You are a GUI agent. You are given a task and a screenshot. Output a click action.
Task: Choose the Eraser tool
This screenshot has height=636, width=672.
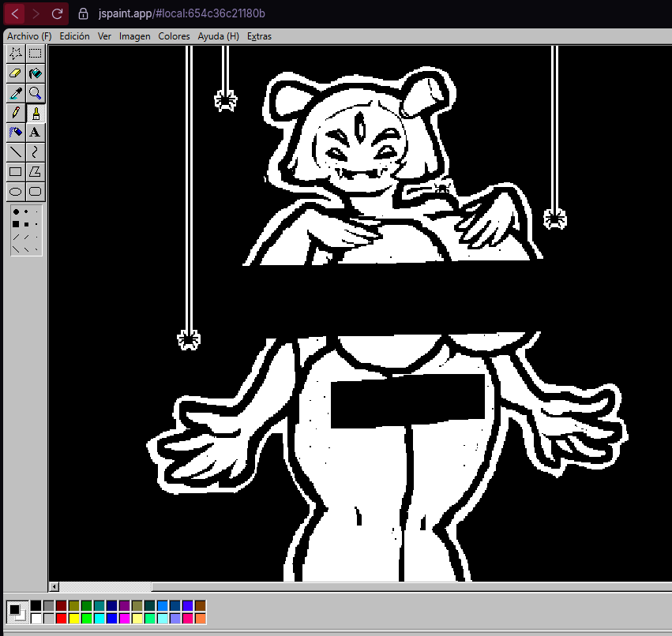point(16,73)
